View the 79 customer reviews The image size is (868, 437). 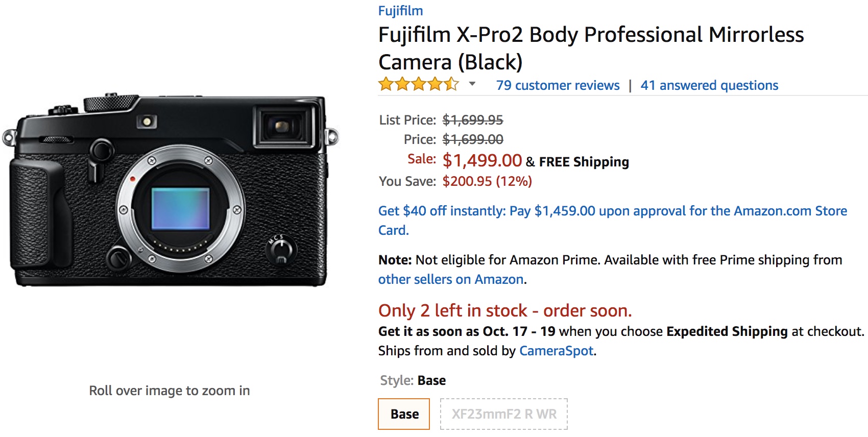point(558,85)
